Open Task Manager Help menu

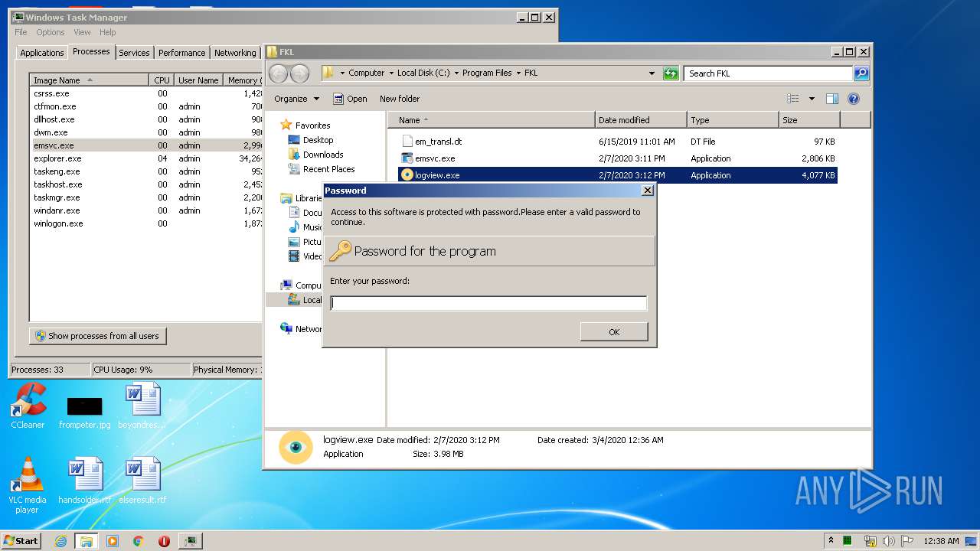tap(107, 32)
